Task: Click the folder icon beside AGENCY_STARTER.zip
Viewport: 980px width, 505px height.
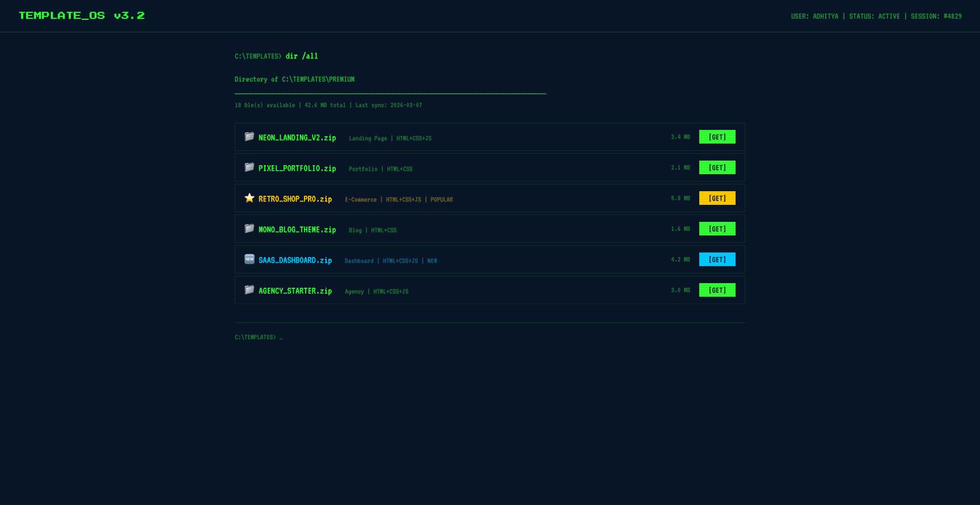Action: point(249,290)
